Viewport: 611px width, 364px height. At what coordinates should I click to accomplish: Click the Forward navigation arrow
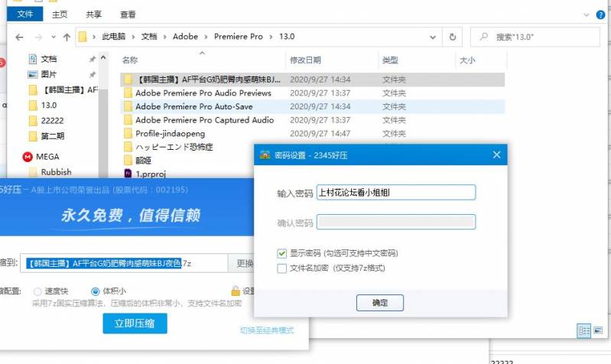pyautogui.click(x=38, y=37)
